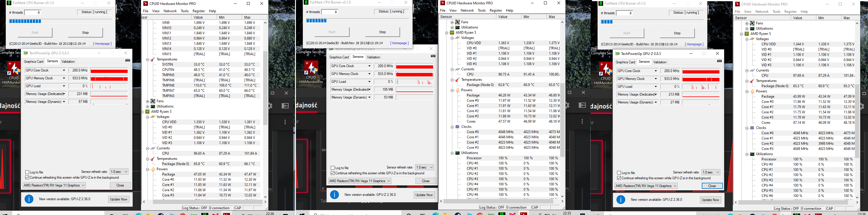Click Fans icon in HWMonitor with CPU VDD 1.344 V
Image resolution: width=868 pixels, height=215 pixels.
tap(752, 23)
